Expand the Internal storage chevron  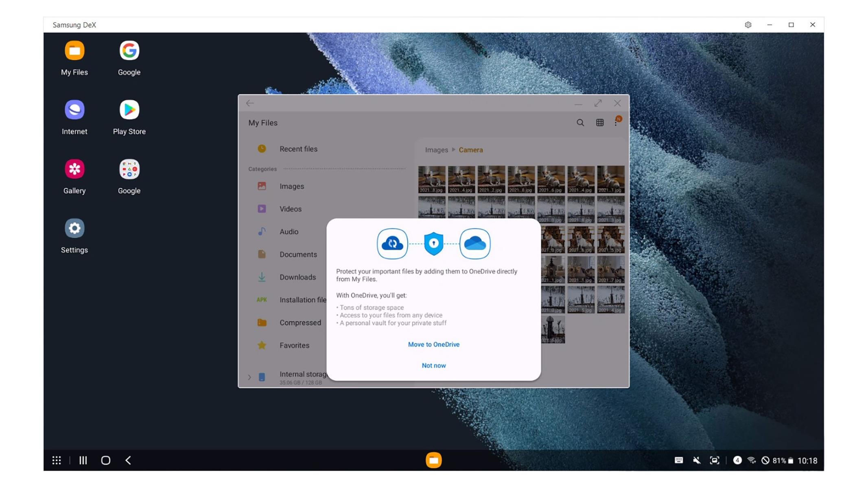tap(249, 377)
